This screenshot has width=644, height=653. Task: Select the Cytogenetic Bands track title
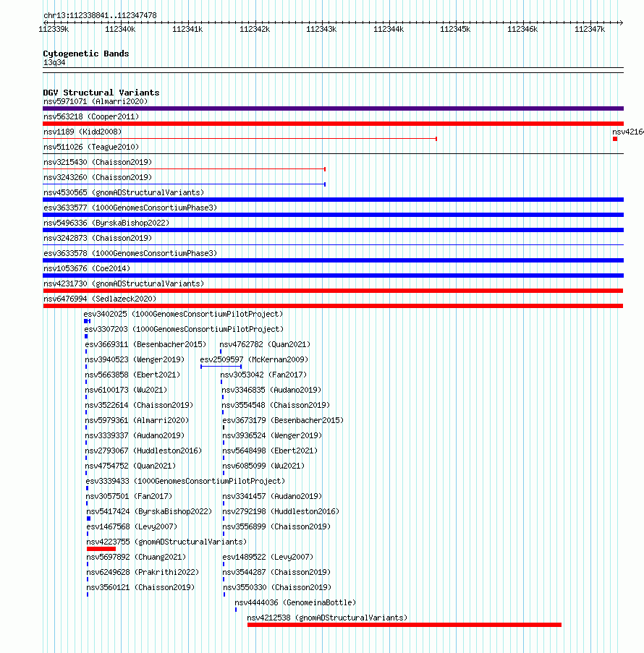(x=86, y=54)
